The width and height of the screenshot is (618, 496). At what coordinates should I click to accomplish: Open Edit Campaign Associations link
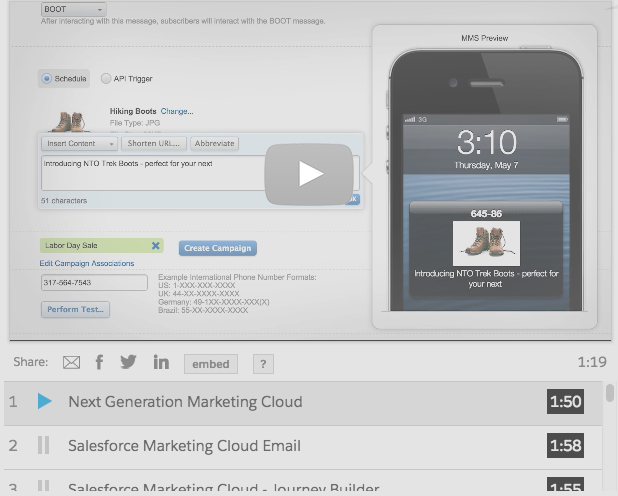point(87,263)
